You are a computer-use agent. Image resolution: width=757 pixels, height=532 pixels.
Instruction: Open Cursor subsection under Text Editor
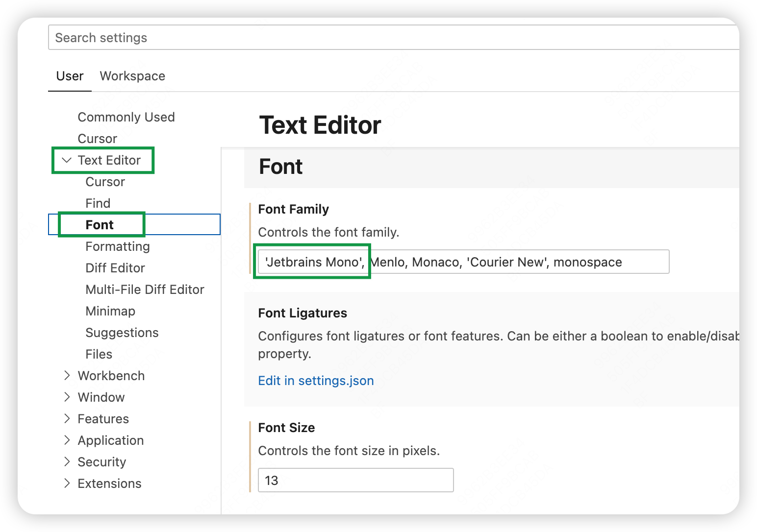105,182
